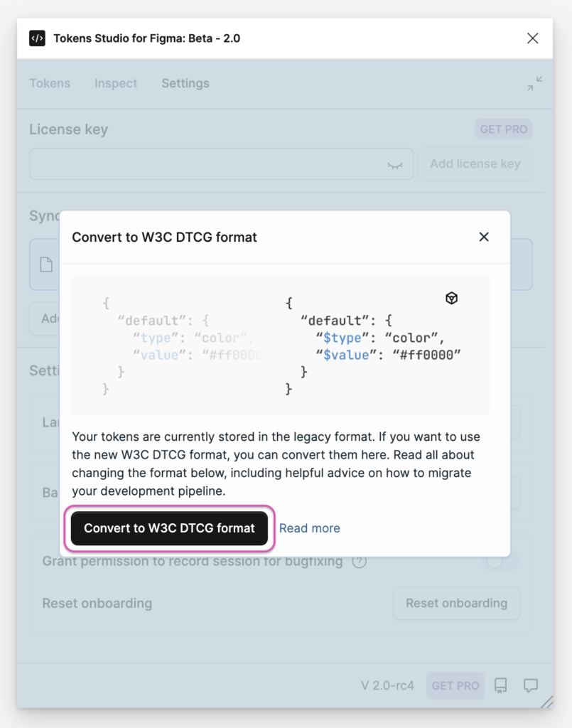Switch to the Tokens tab

point(50,83)
